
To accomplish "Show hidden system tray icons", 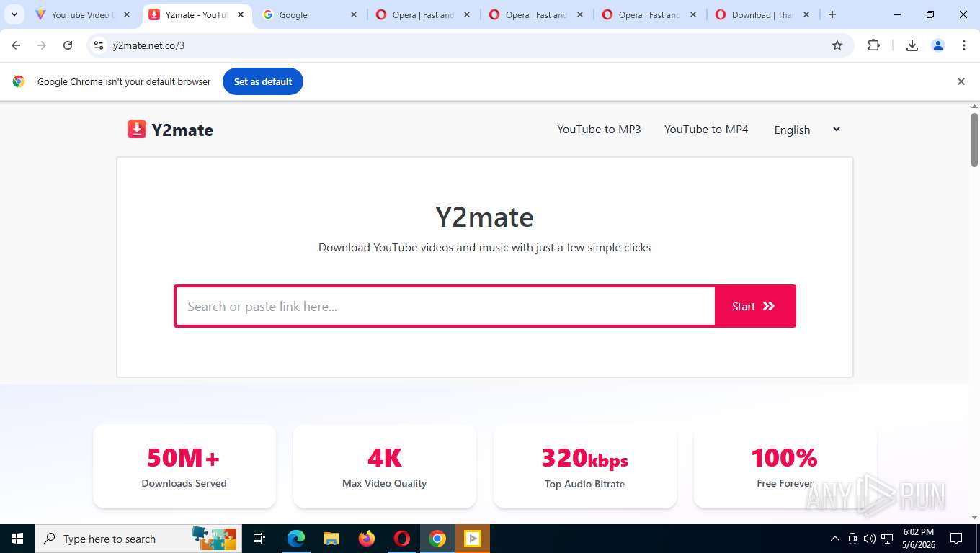I will click(835, 539).
